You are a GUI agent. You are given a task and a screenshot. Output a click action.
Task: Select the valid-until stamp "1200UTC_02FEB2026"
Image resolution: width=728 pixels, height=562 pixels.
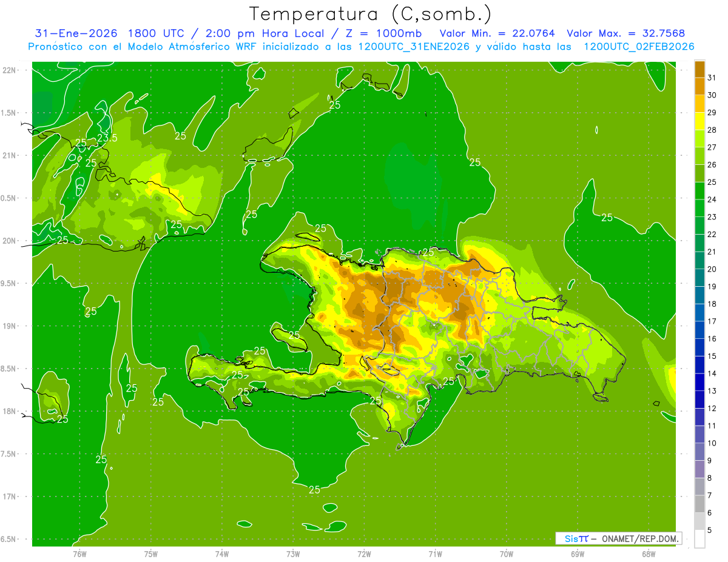click(639, 47)
